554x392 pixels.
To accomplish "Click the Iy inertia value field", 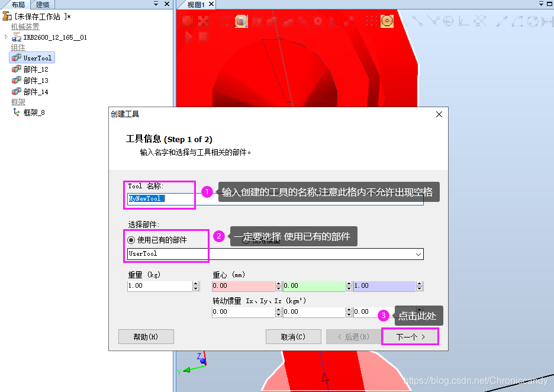I will [314, 312].
